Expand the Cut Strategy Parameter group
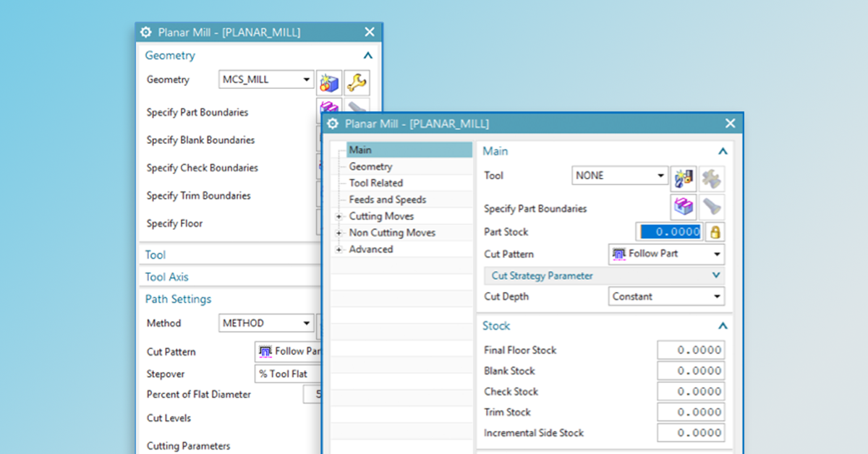The height and width of the screenshot is (454, 868). pyautogui.click(x=716, y=275)
